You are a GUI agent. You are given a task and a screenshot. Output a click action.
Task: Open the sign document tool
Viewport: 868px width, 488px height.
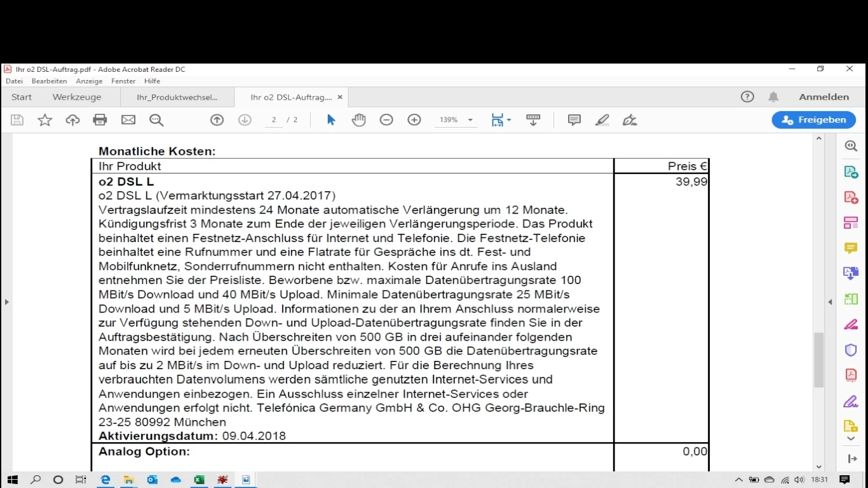pos(630,119)
